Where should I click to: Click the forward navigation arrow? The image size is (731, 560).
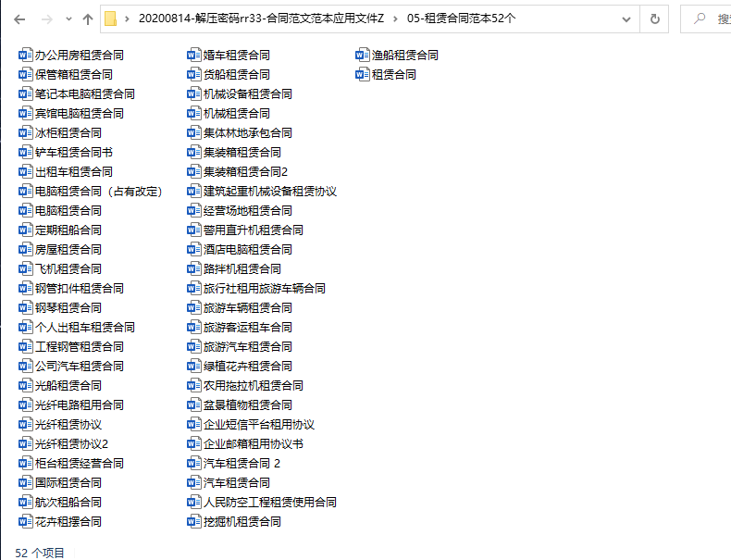46,19
